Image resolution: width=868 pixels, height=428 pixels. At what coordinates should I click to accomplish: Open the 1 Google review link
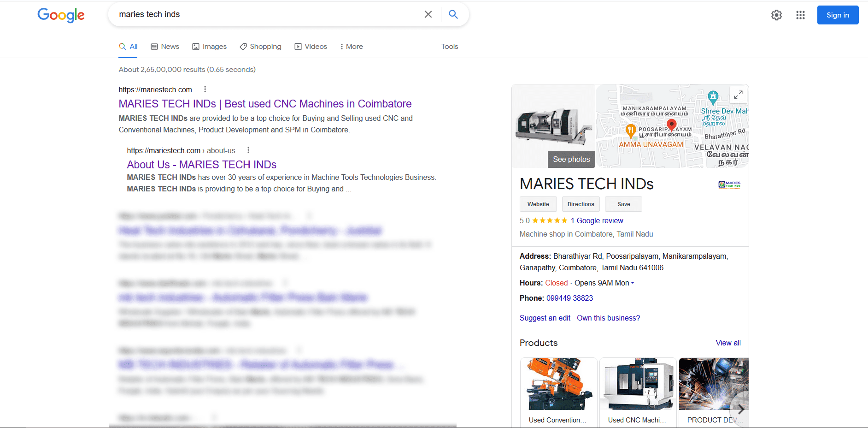point(597,220)
